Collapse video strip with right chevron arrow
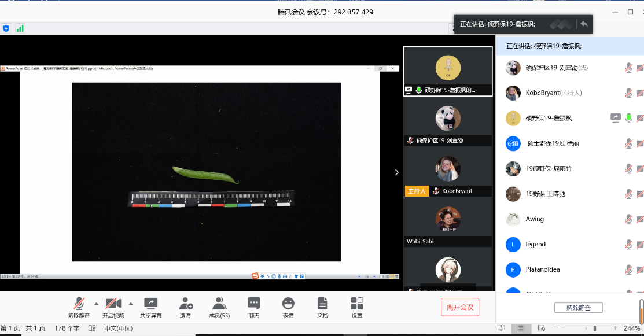Viewport: 644px width, 336px height. [x=396, y=172]
